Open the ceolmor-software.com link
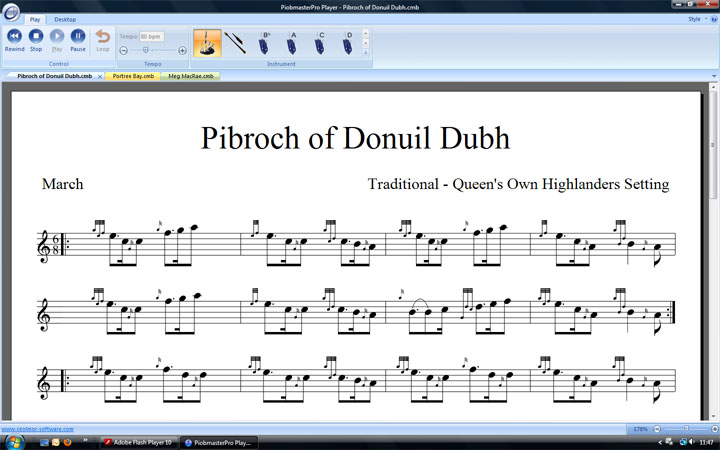Image resolution: width=720 pixels, height=450 pixels. [36, 428]
